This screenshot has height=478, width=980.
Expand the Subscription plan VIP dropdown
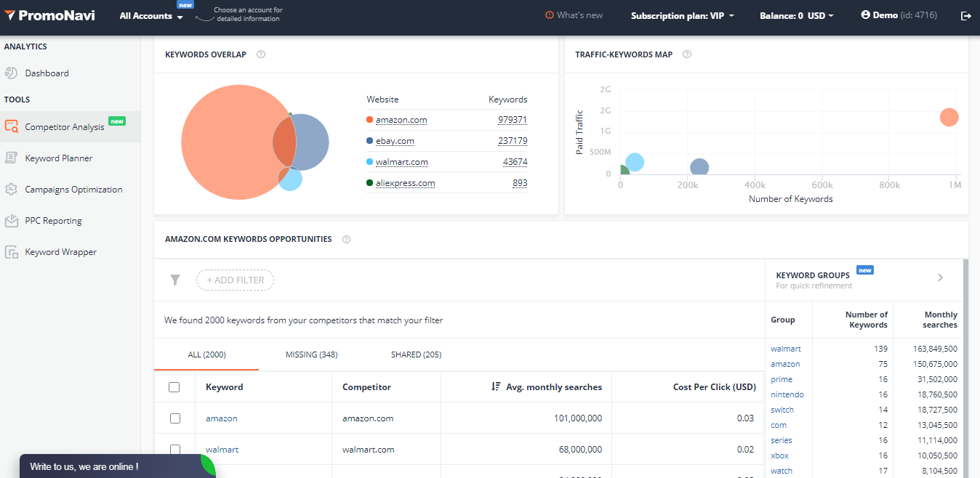683,15
